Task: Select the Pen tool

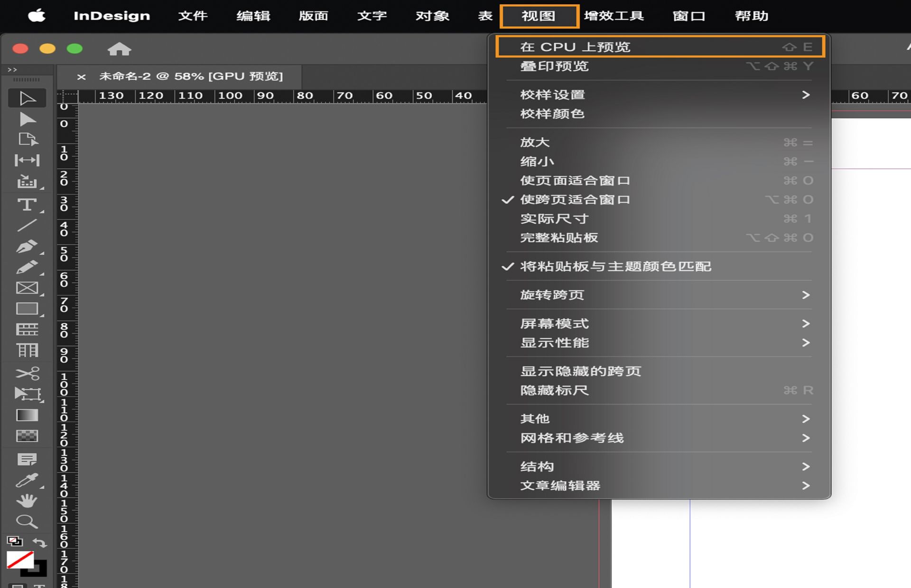Action: [27, 246]
